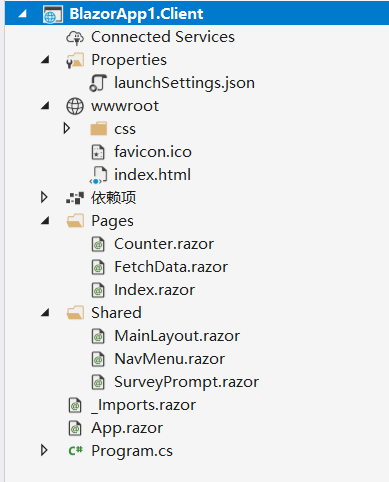
Task: Select Counter.razor in Pages
Action: 164,244
